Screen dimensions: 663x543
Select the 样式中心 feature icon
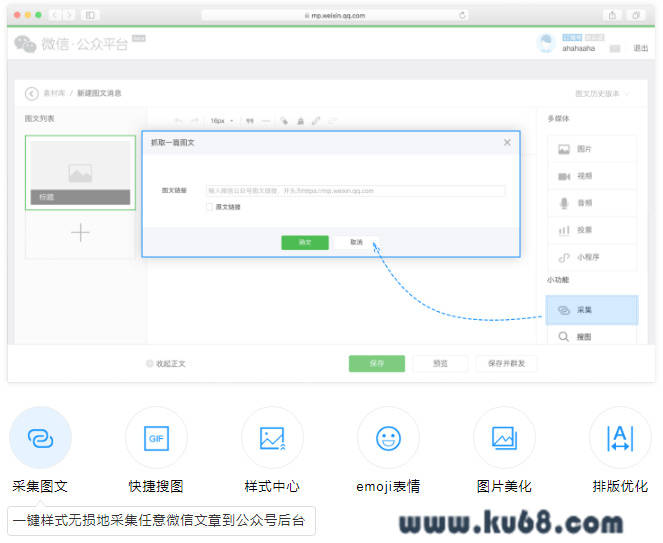click(x=272, y=438)
